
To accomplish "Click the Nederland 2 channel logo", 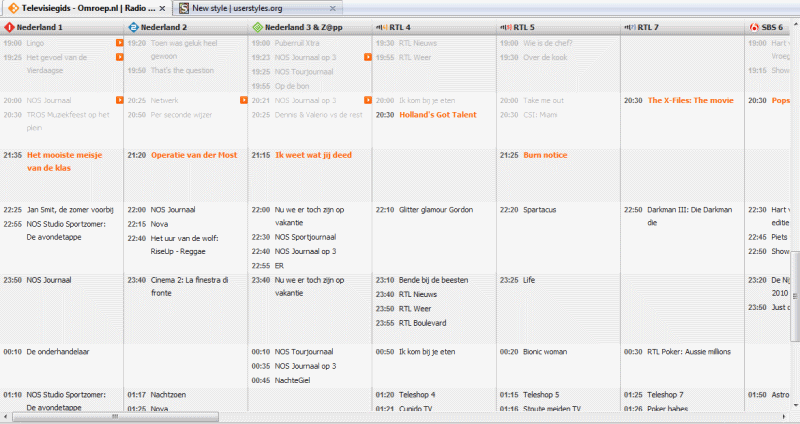I will tap(133, 27).
